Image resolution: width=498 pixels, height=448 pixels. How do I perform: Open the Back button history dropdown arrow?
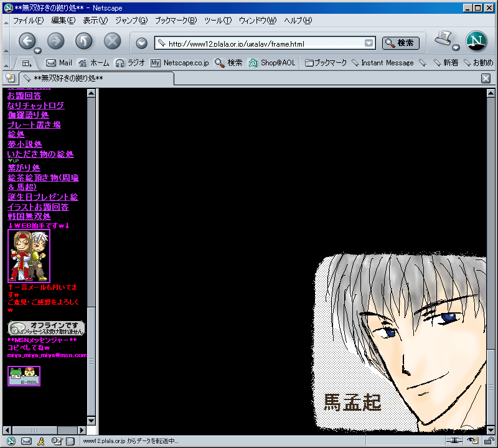38,51
